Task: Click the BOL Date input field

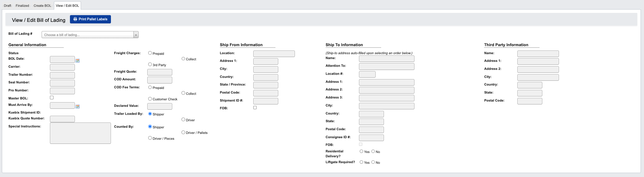Action: pos(62,59)
